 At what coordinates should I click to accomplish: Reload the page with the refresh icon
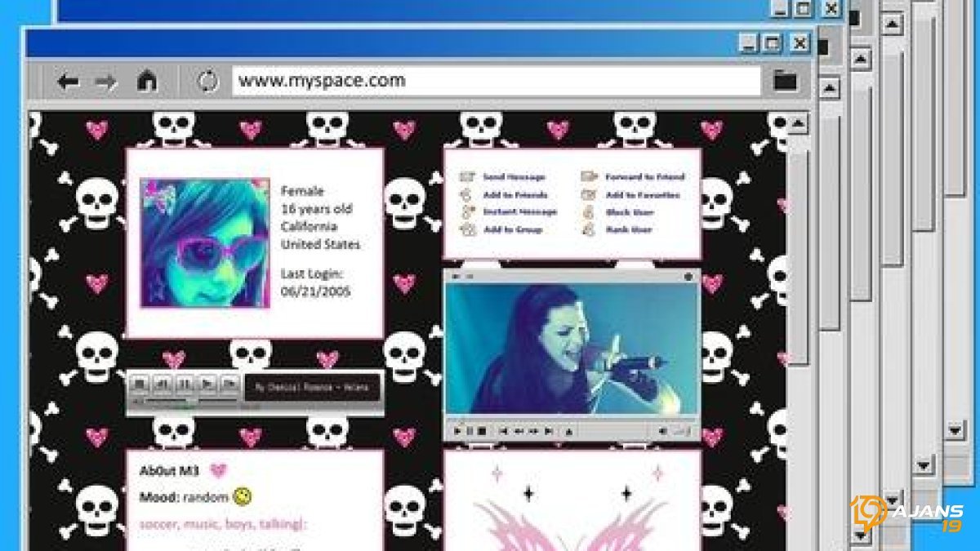tap(208, 81)
